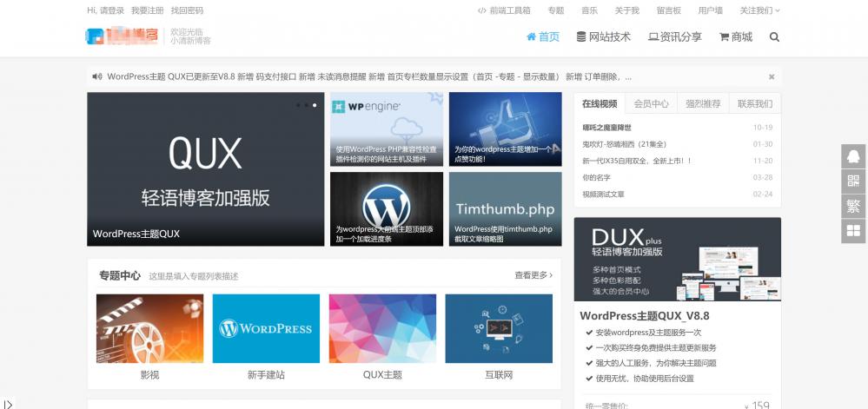Viewport: 868px width, 409px height.
Task: Click 查看更多 in 专题中心
Action: click(533, 275)
